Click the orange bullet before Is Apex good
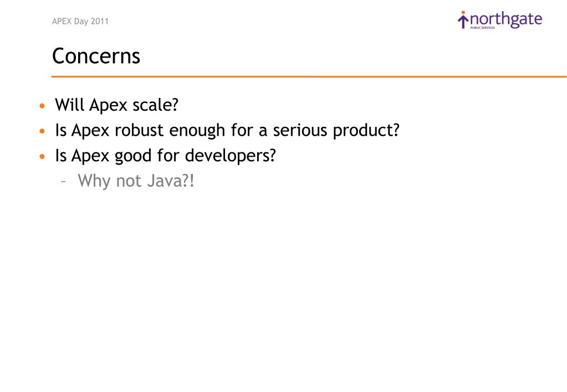567x392 pixels. tap(42, 157)
